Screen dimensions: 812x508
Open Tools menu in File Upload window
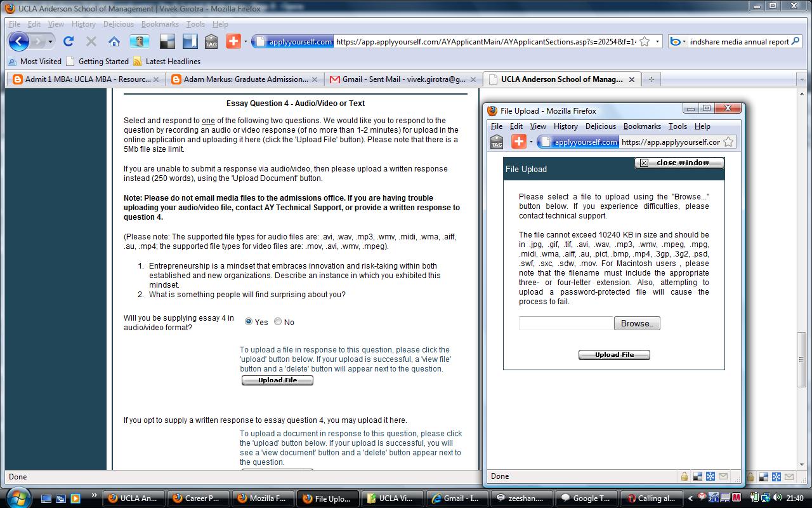click(678, 126)
